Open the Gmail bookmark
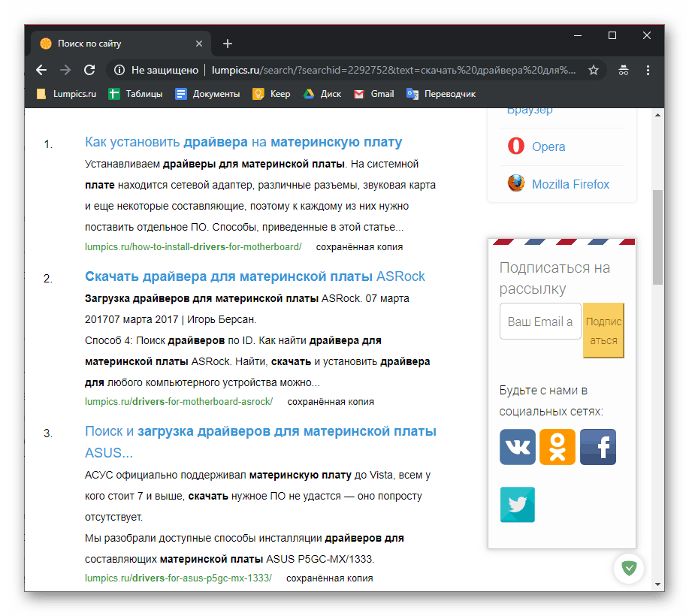This screenshot has width=689, height=616. point(373,94)
